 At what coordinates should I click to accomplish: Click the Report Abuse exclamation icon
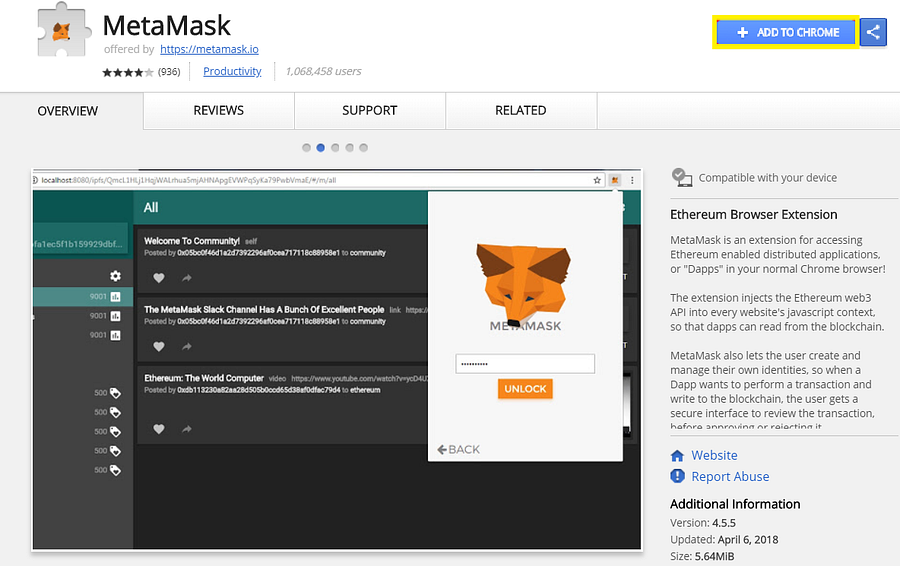point(677,476)
